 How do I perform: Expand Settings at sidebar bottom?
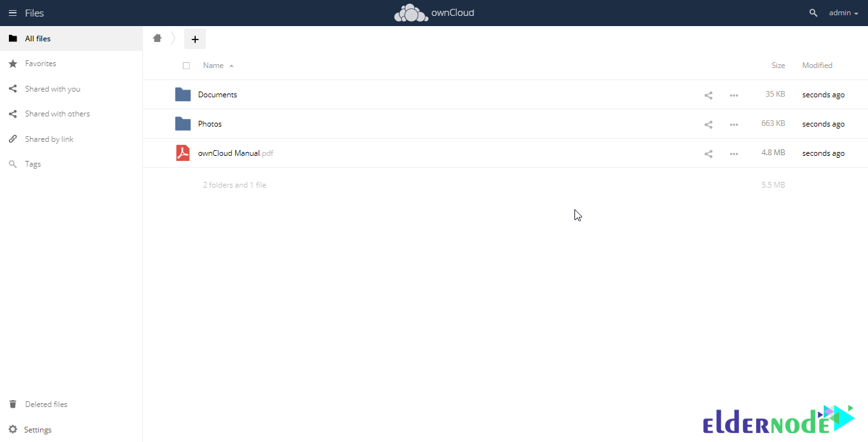pos(71,430)
